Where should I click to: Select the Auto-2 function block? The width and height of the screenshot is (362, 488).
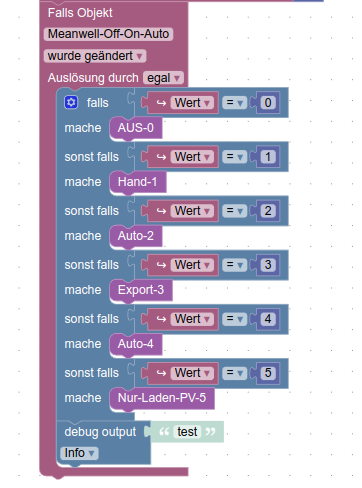pos(136,236)
